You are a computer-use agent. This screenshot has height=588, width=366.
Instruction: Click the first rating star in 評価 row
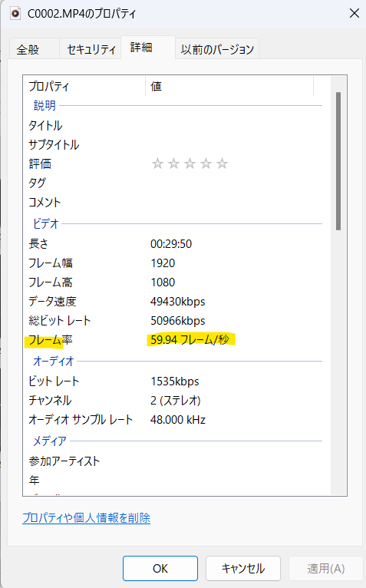click(x=157, y=164)
